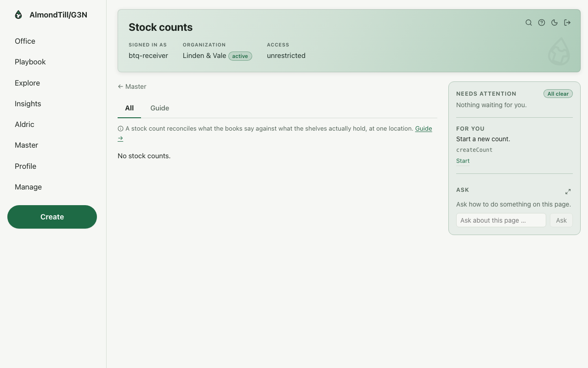The height and width of the screenshot is (368, 588).
Task: Expand the Ask panel
Action: point(568,191)
